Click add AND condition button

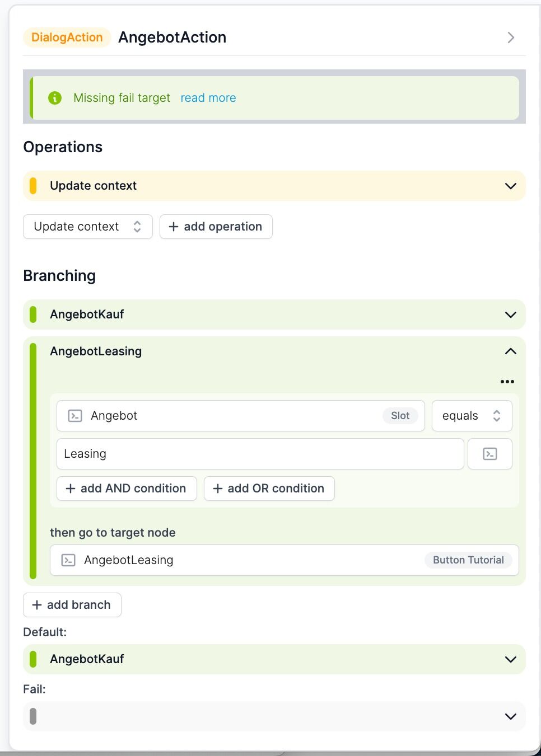click(x=127, y=489)
